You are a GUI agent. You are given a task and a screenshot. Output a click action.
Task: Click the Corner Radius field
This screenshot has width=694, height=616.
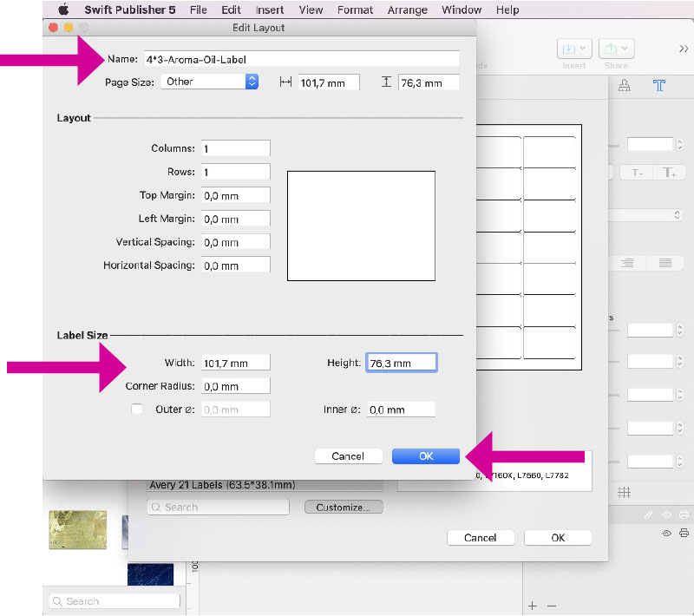(x=235, y=386)
